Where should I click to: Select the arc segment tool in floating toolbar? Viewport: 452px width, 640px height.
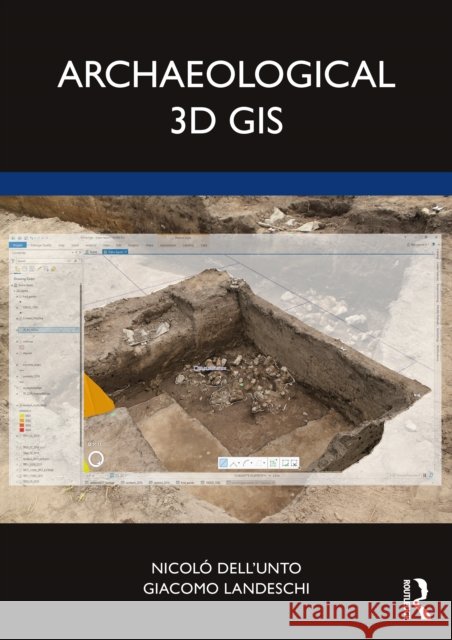[x=247, y=463]
